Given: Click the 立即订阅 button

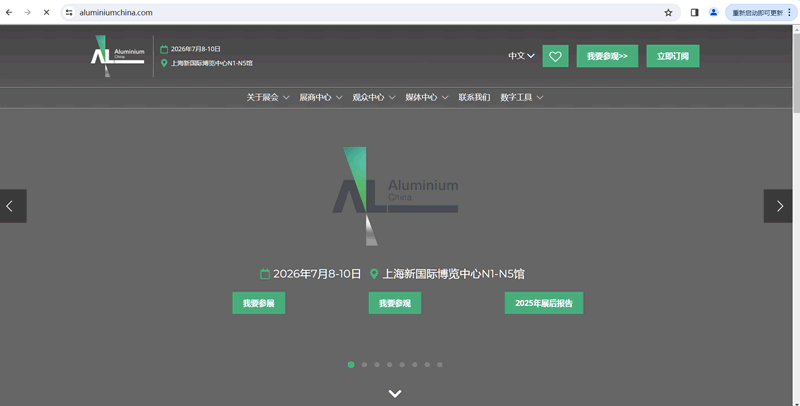Looking at the screenshot, I should point(672,56).
